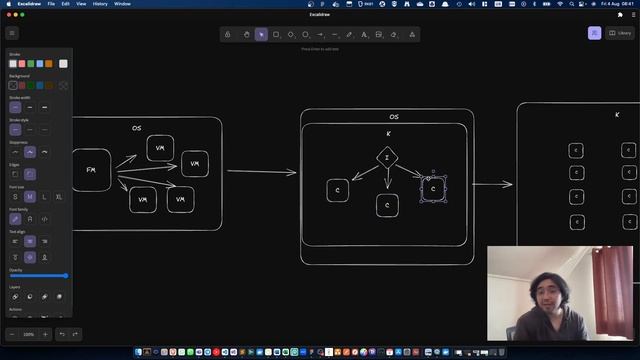Screen dimensions: 640x360
Task: Send selected element to back
Action: (x=15, y=297)
